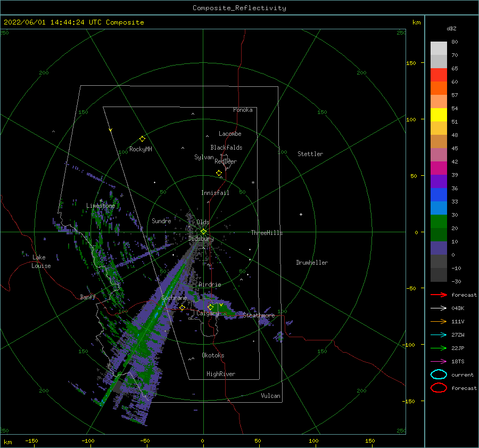Pick the yellow 54 dBZ color swatch
The height and width of the screenshot is (448, 479).
tap(439, 115)
